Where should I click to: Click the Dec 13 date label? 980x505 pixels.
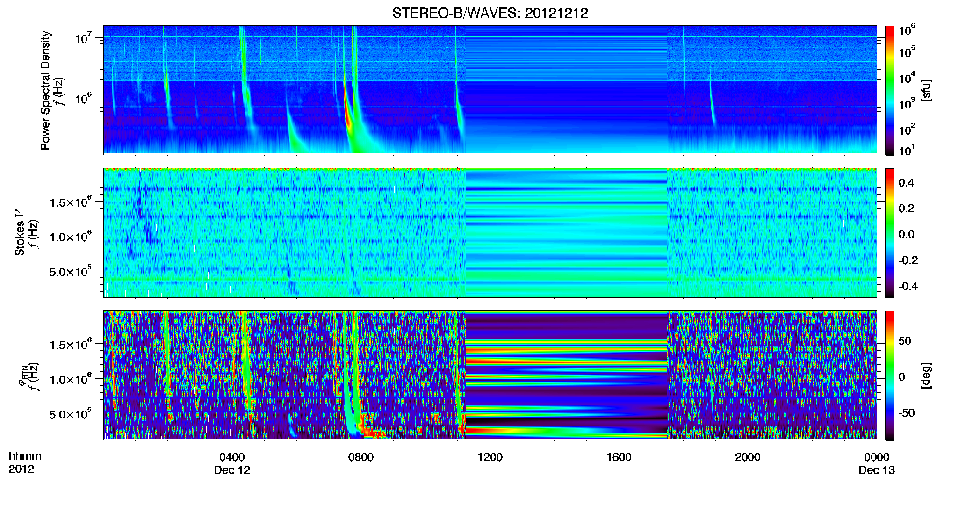877,470
